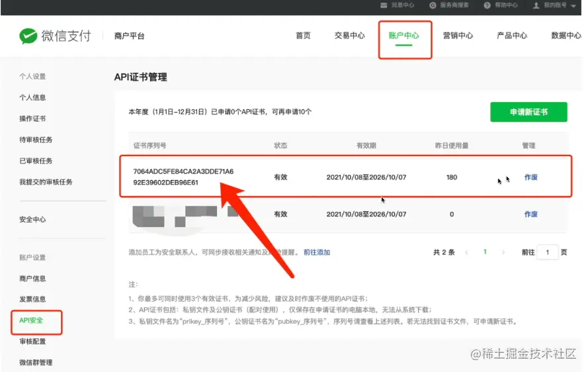The height and width of the screenshot is (372, 588).
Task: Click the 证书序列号 column header
Action: [149, 146]
